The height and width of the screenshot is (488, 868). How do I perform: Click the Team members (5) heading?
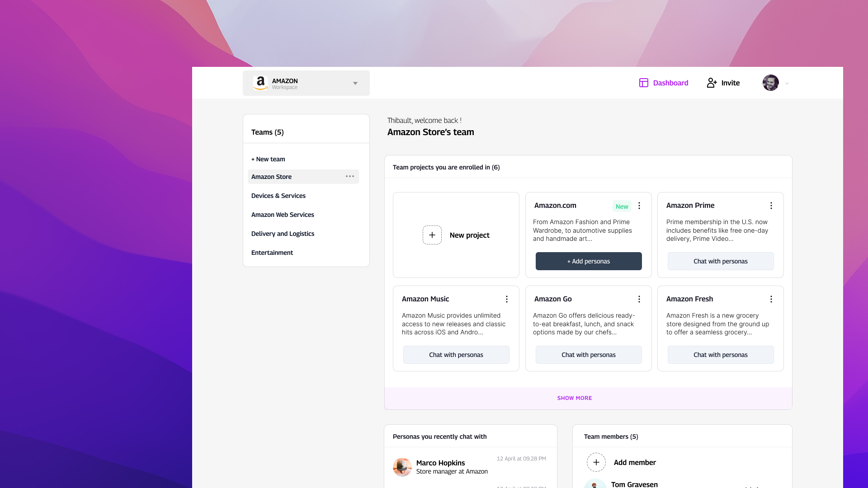[611, 436]
